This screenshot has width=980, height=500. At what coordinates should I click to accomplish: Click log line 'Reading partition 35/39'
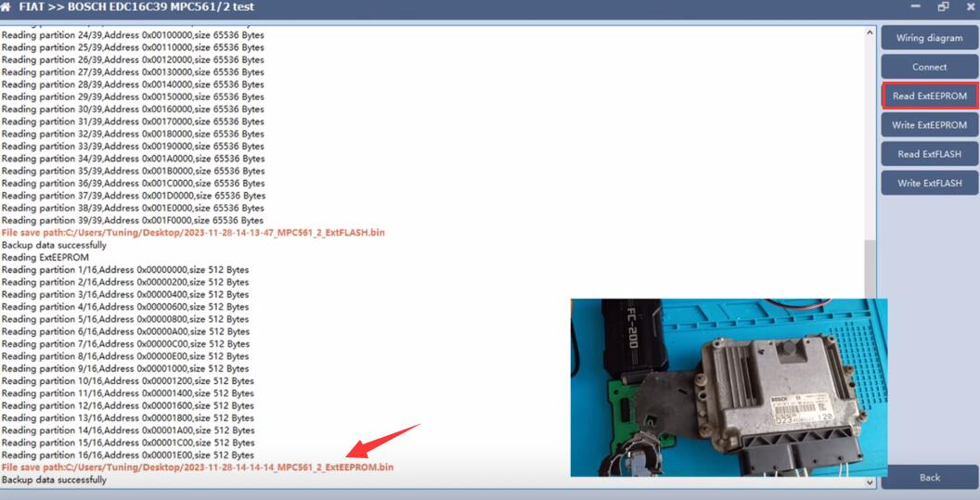(133, 171)
